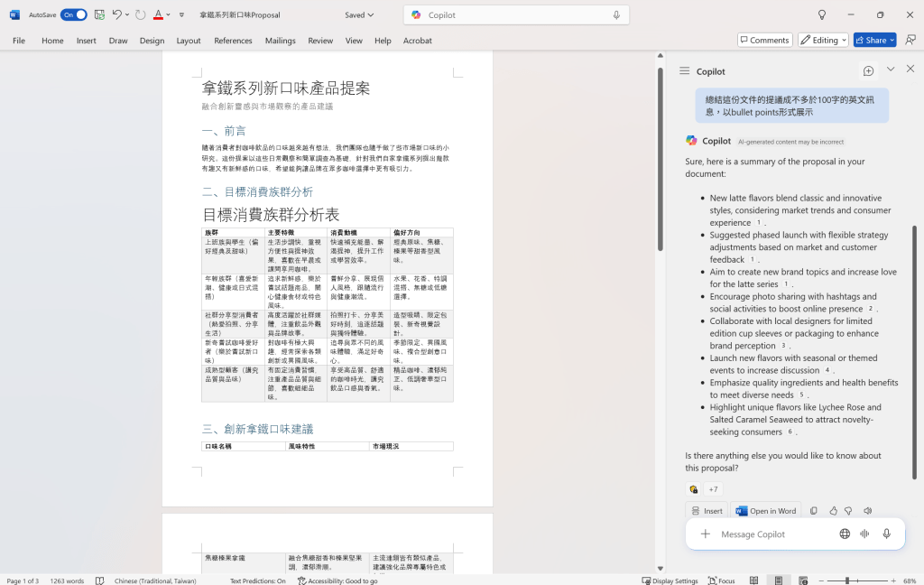
Task: Expand the Copilot pane options chevron
Action: (891, 69)
